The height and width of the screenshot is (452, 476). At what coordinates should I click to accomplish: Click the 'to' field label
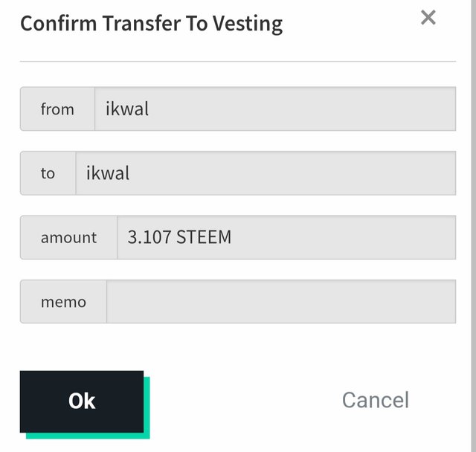48,173
